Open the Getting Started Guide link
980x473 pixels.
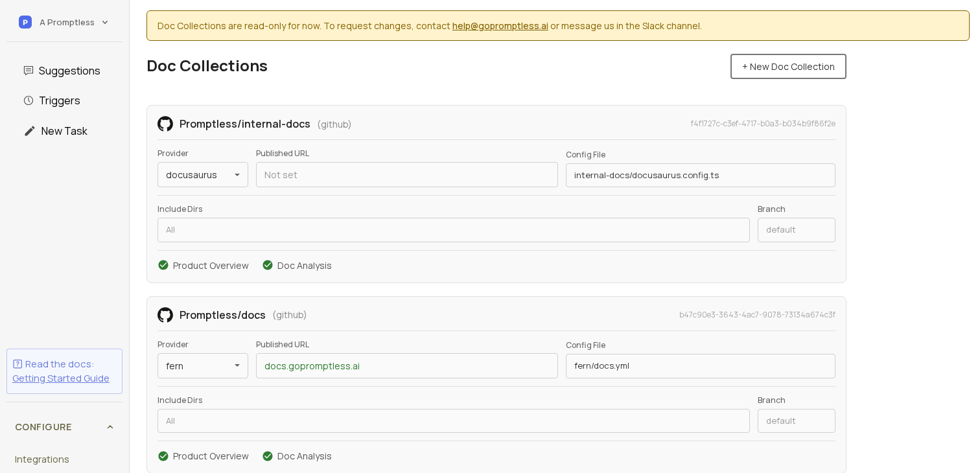coord(61,378)
